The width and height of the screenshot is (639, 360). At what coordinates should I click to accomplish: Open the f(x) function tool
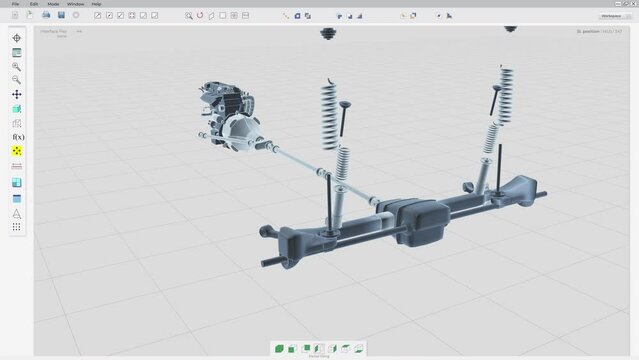[18, 137]
